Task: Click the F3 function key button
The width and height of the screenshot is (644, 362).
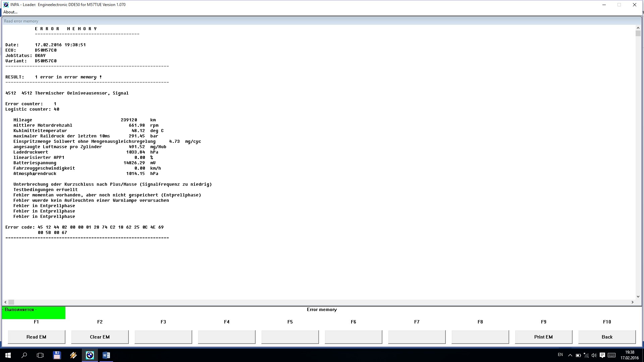Action: 163,337
